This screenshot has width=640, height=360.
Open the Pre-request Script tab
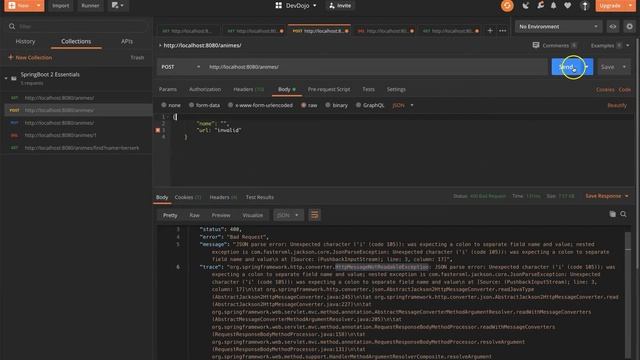click(329, 89)
